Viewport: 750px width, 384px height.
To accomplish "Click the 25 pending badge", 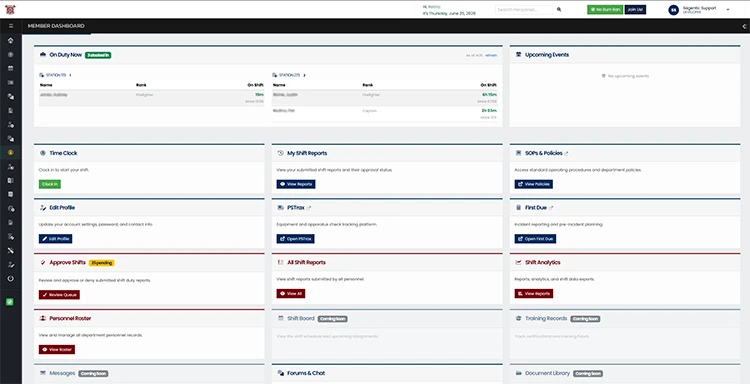I will pos(101,263).
